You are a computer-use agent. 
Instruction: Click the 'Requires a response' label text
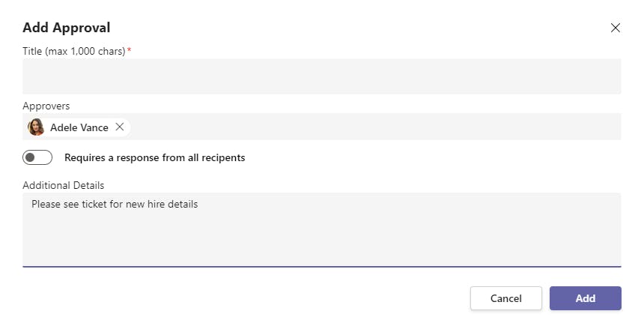pyautogui.click(x=155, y=158)
